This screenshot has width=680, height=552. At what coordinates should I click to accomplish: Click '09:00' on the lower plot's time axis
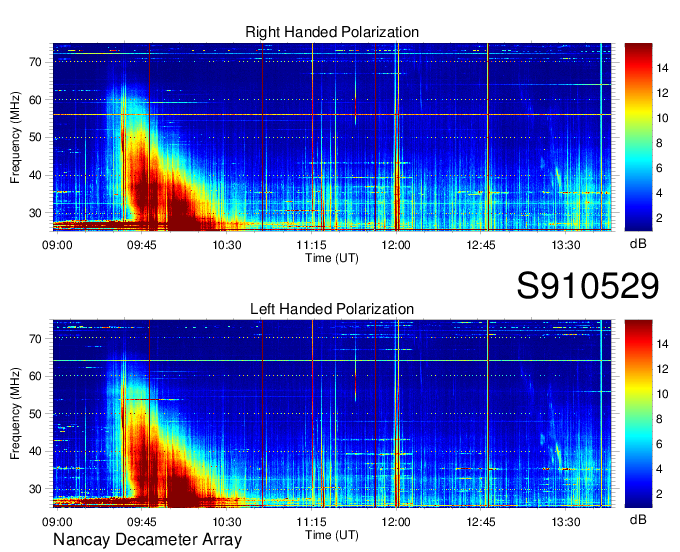(57, 522)
